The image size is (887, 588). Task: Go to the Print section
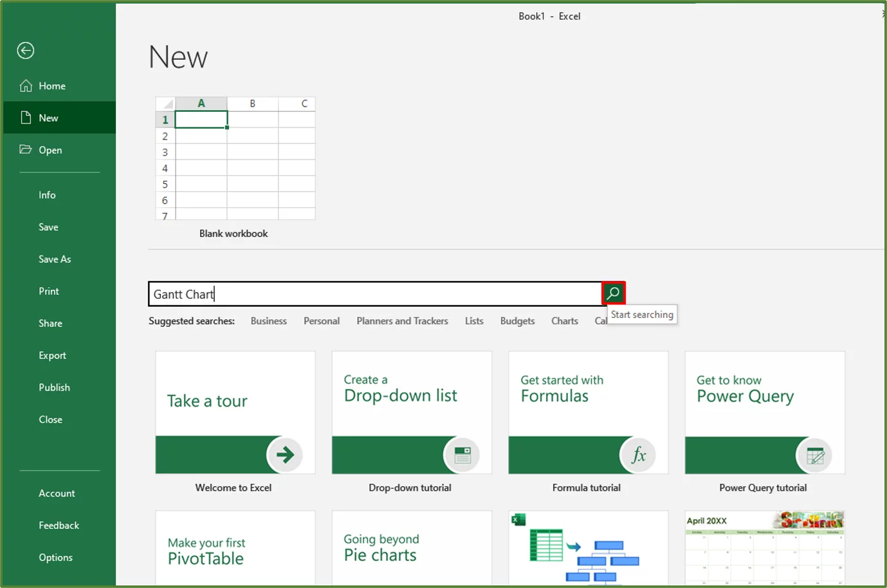48,291
